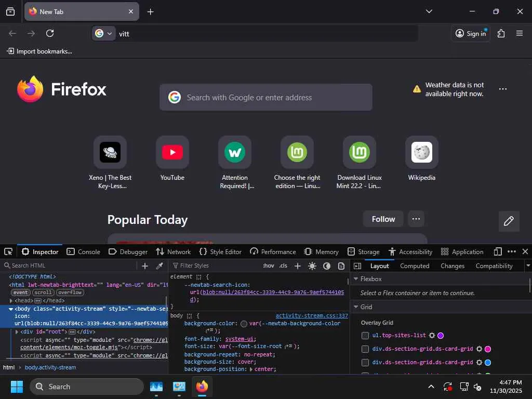Collapse the 3-pane inspector toggle icon

click(357, 266)
